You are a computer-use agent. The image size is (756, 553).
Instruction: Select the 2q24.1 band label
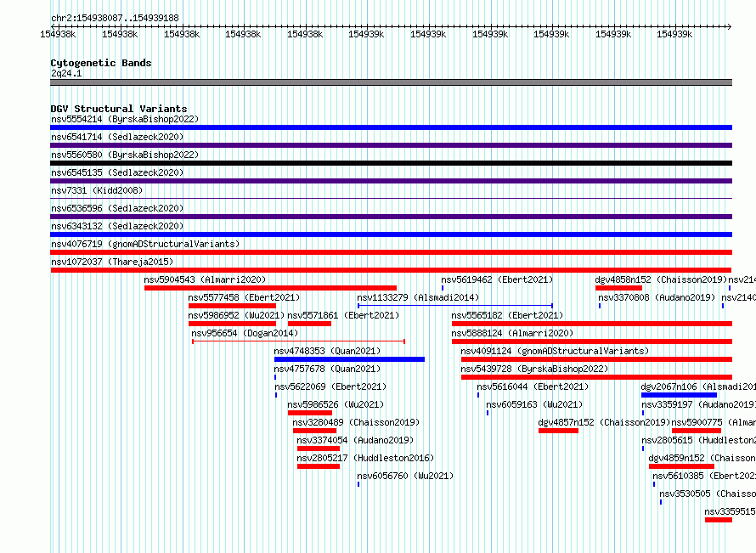(x=66, y=73)
